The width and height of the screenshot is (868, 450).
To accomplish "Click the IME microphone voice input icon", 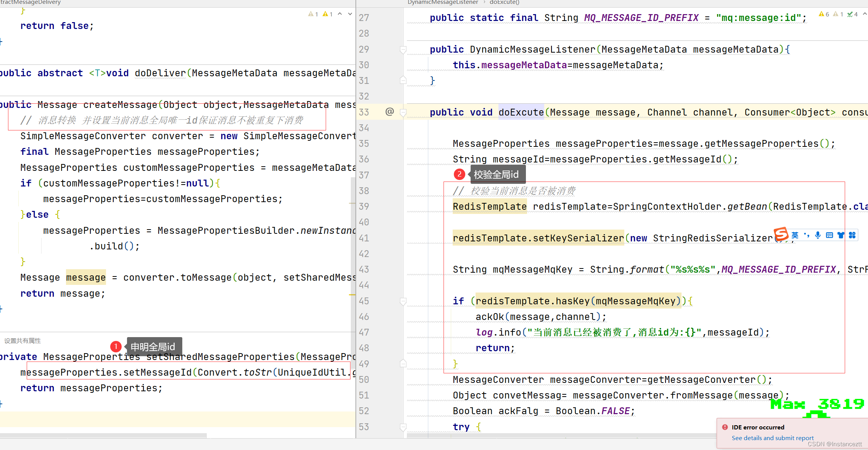I will click(818, 235).
